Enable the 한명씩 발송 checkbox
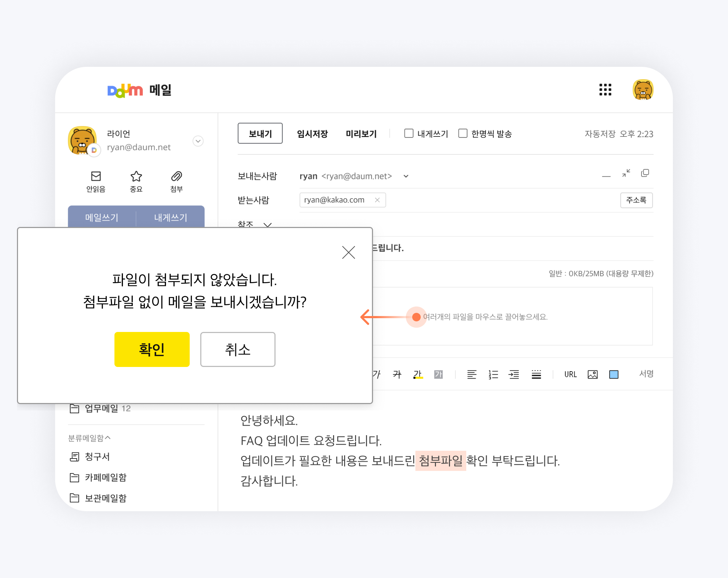The image size is (728, 578). pyautogui.click(x=463, y=133)
